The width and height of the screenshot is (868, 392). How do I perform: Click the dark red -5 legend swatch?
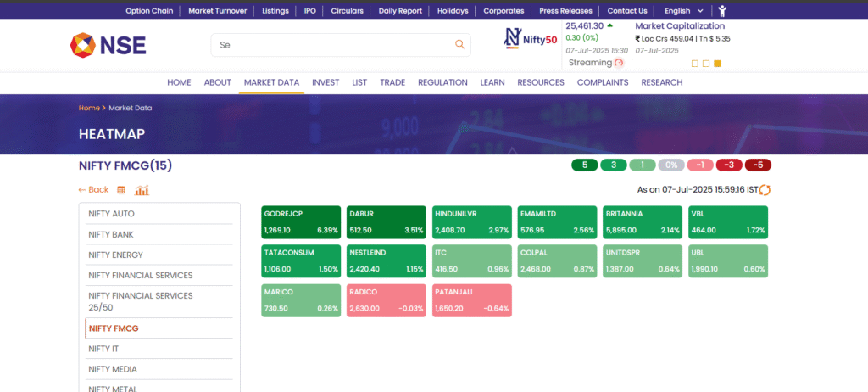[758, 165]
